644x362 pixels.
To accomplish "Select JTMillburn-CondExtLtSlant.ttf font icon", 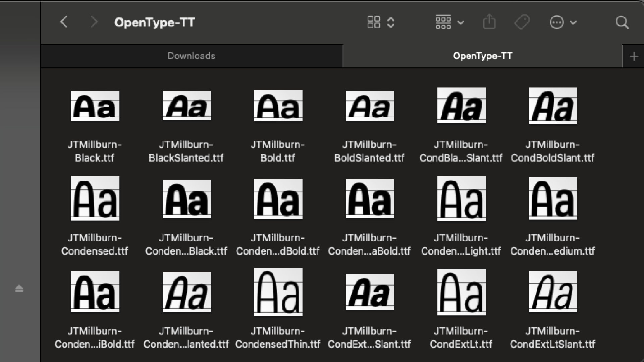I will 553,292.
